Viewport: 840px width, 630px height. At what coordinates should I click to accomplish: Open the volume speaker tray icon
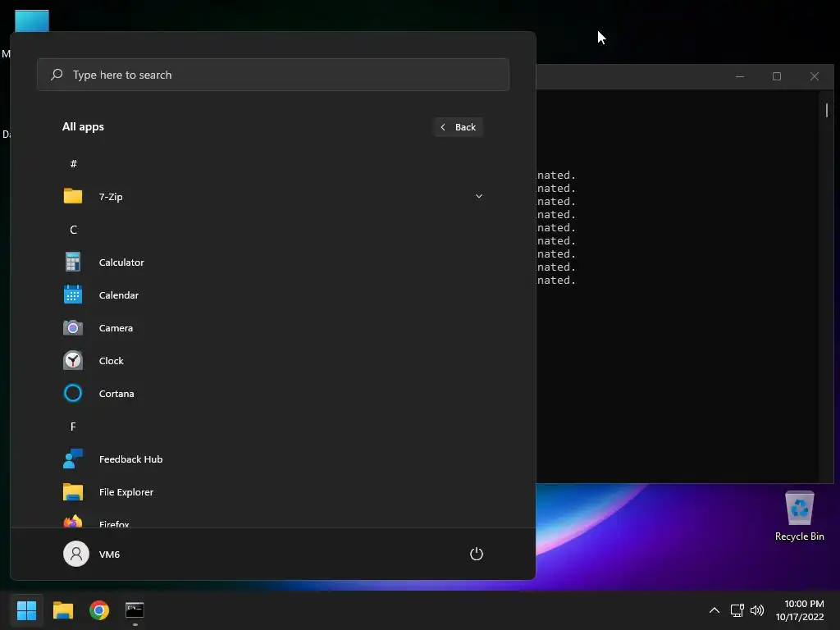point(757,609)
